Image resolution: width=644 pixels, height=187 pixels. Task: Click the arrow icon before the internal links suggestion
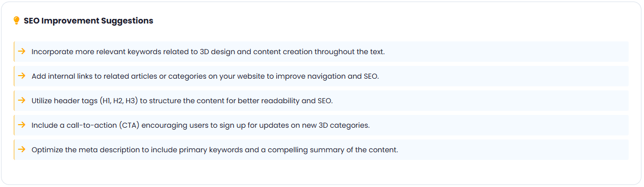click(x=21, y=76)
